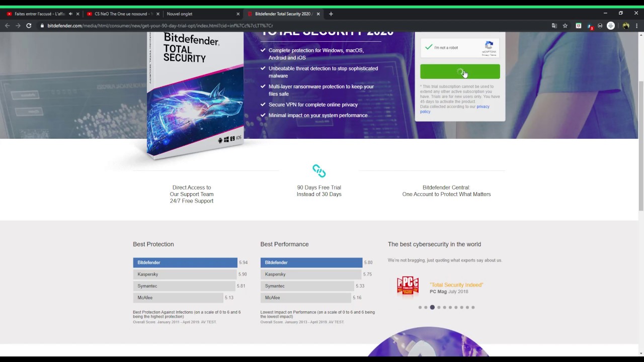View site info via the padlock icon
The width and height of the screenshot is (644, 362).
[42, 26]
